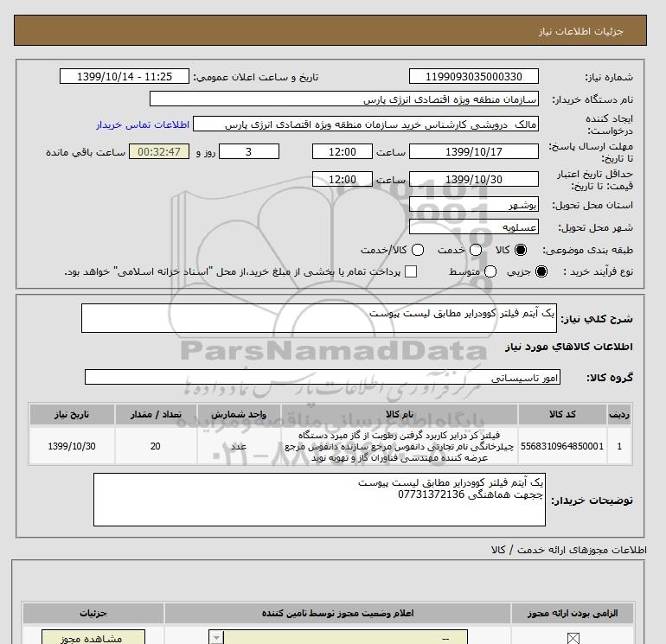666x644 pixels.
Task: Click the کد کالا column header
Action: pos(562,414)
